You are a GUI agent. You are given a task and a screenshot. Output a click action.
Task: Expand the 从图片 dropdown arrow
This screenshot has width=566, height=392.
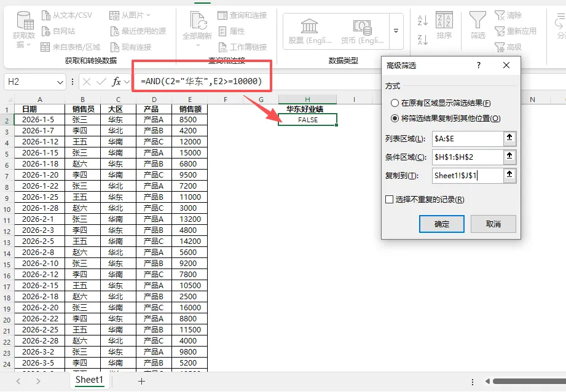(148, 15)
